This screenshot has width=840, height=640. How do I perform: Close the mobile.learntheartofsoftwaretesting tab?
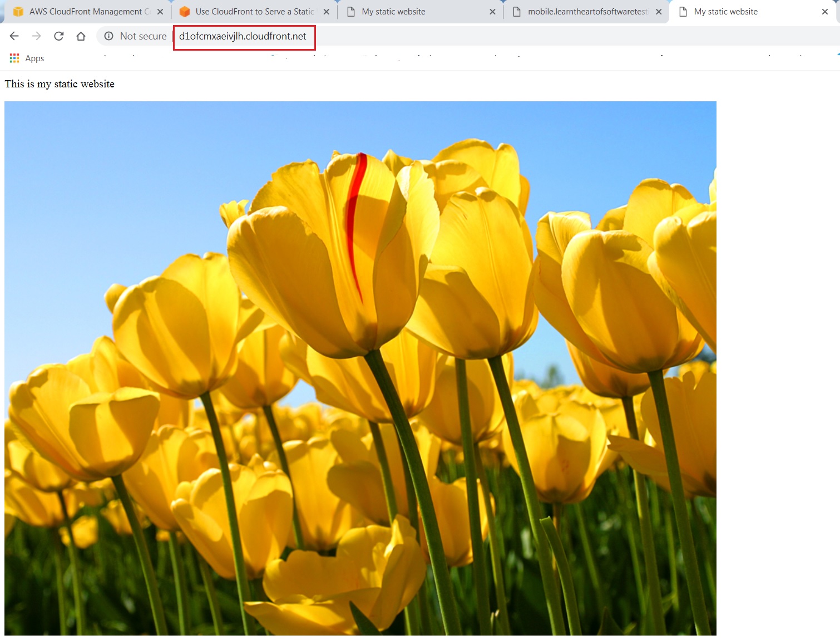pos(659,12)
